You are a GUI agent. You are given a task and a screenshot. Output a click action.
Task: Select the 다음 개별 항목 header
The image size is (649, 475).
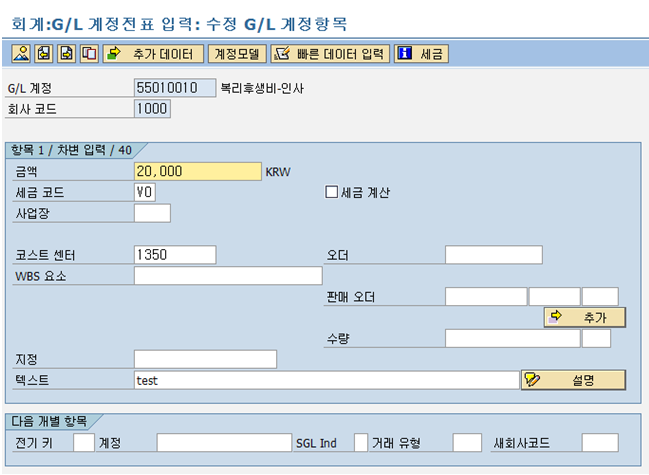coord(49,421)
